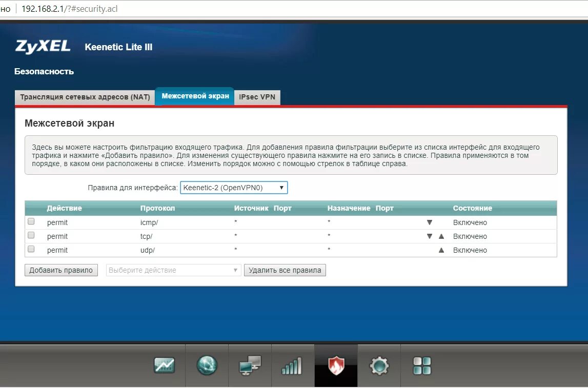The image size is (588, 388).
Task: Click the 'Безопасность' section heading
Action: click(x=44, y=71)
